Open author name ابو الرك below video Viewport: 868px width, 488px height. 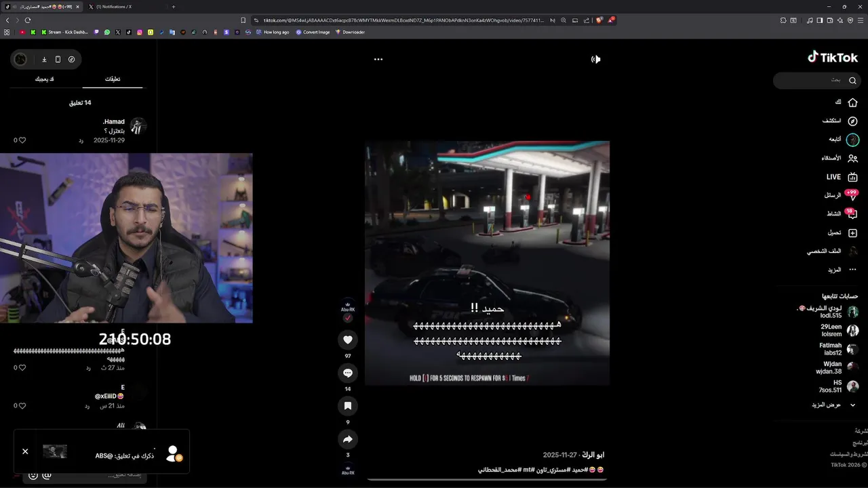592,455
